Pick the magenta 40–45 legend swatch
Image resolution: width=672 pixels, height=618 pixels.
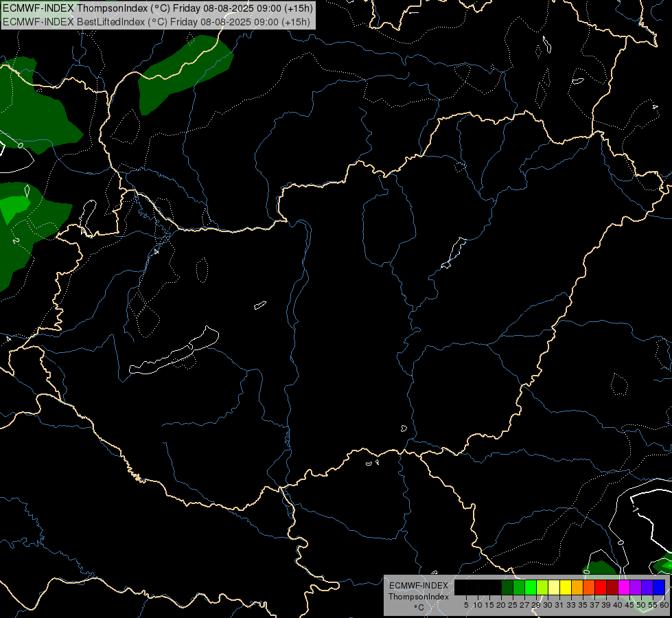(x=623, y=588)
